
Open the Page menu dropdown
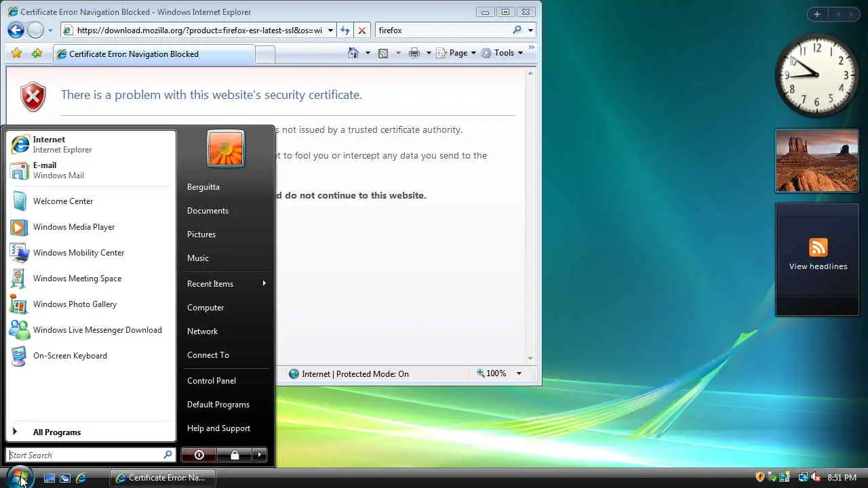coord(456,53)
